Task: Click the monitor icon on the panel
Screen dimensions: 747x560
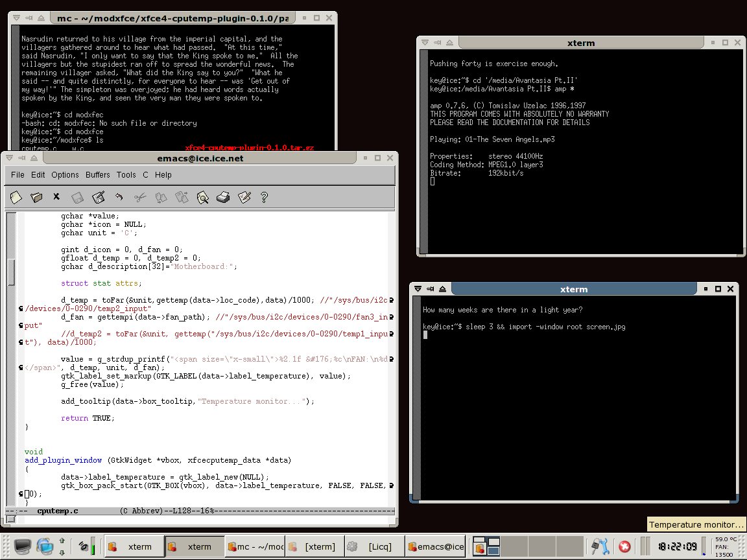Action: point(22,546)
